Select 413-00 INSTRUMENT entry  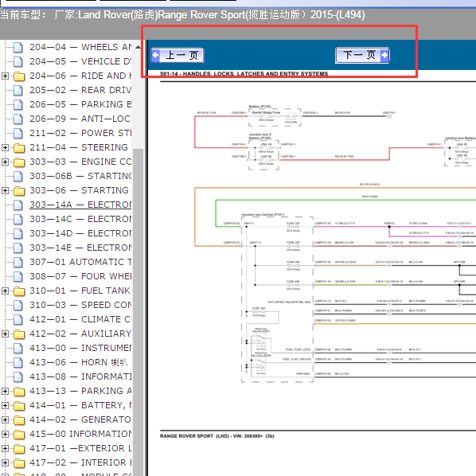[x=80, y=348]
